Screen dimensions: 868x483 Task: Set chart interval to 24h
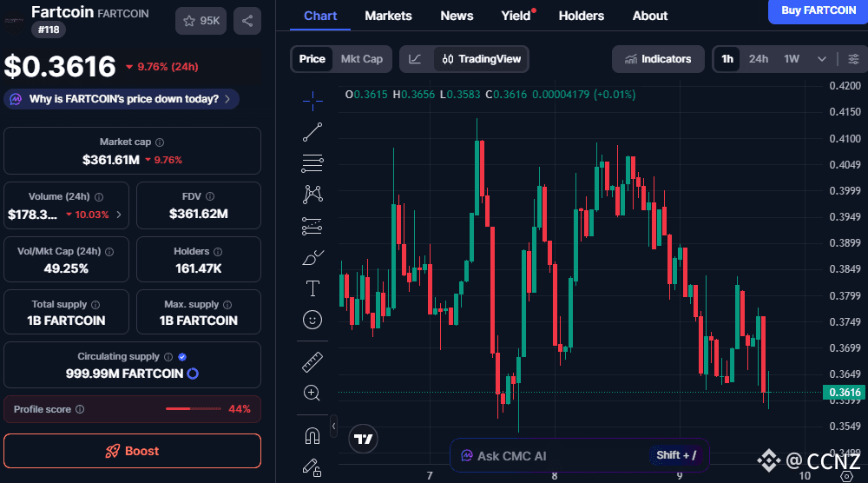tap(759, 59)
